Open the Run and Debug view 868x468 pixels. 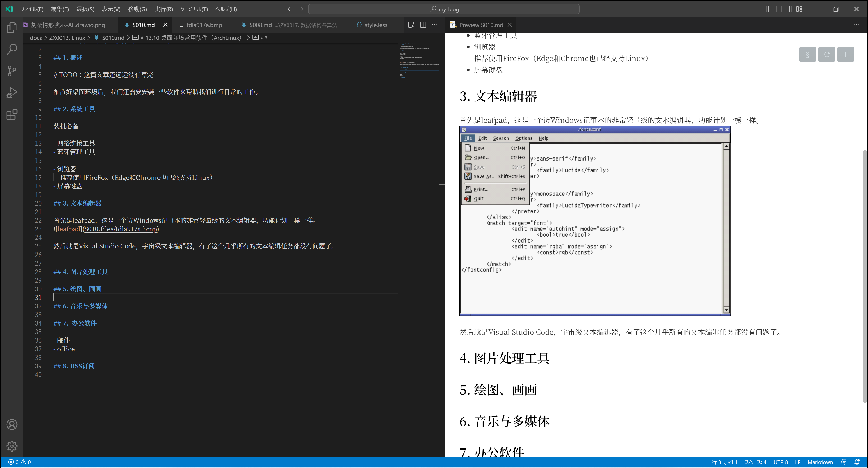[12, 93]
